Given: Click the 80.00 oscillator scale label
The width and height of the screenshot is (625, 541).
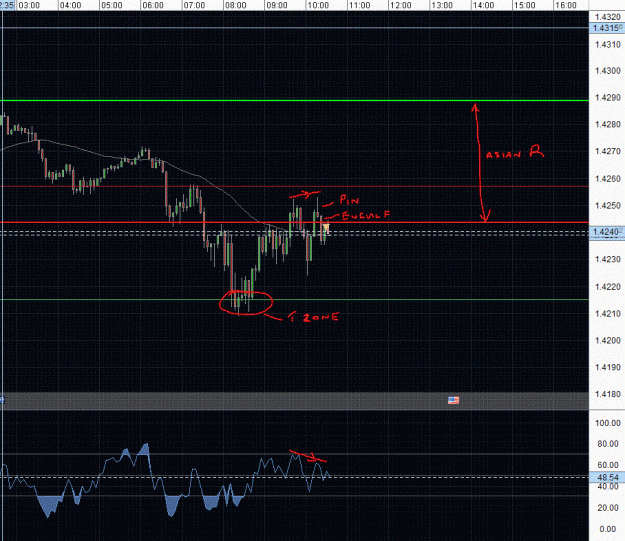Looking at the screenshot, I should pos(608,444).
